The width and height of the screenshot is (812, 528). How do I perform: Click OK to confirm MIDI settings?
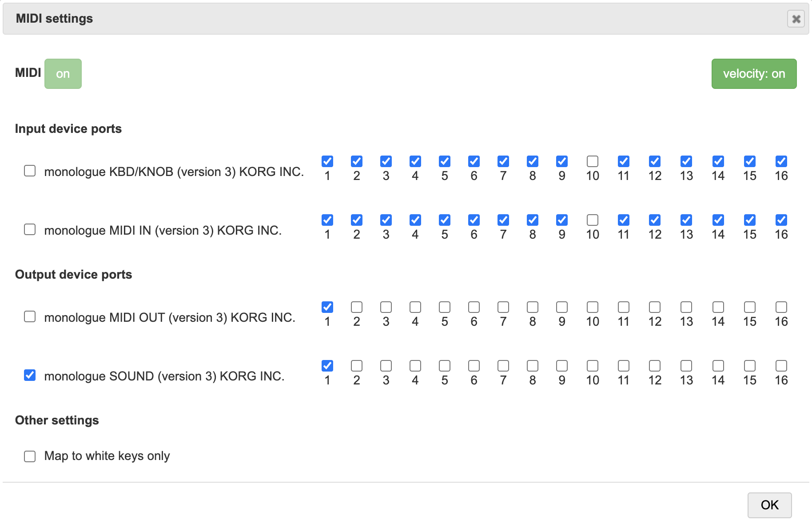(x=769, y=505)
